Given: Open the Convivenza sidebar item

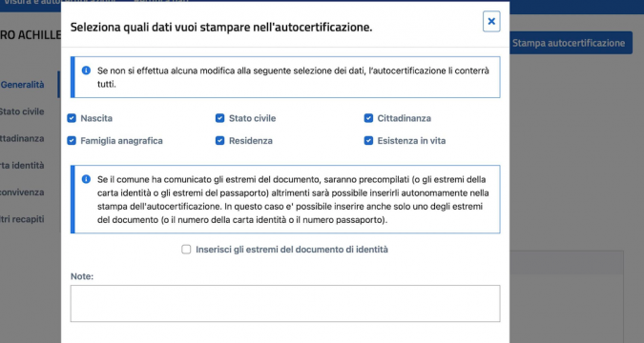Looking at the screenshot, I should [x=22, y=192].
